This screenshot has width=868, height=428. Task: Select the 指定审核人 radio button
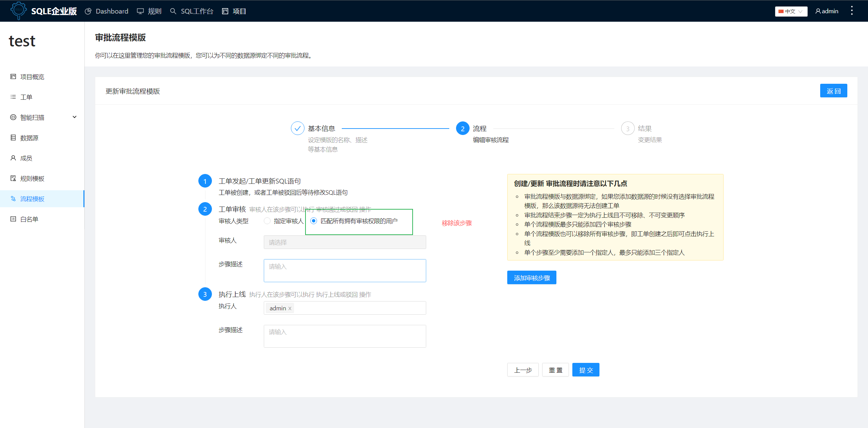(x=267, y=221)
